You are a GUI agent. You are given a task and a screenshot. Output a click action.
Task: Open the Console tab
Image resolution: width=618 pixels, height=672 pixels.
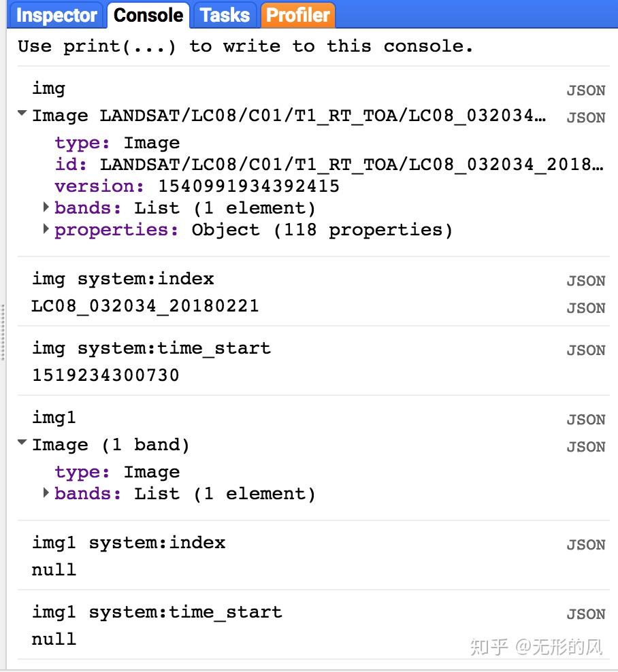click(148, 15)
